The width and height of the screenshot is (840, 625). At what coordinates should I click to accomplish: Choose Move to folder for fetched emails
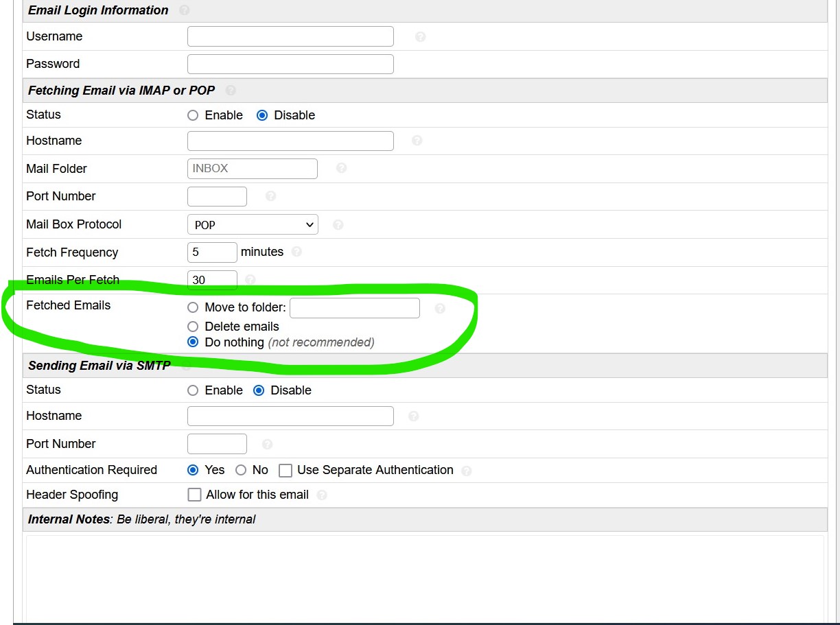pos(193,307)
